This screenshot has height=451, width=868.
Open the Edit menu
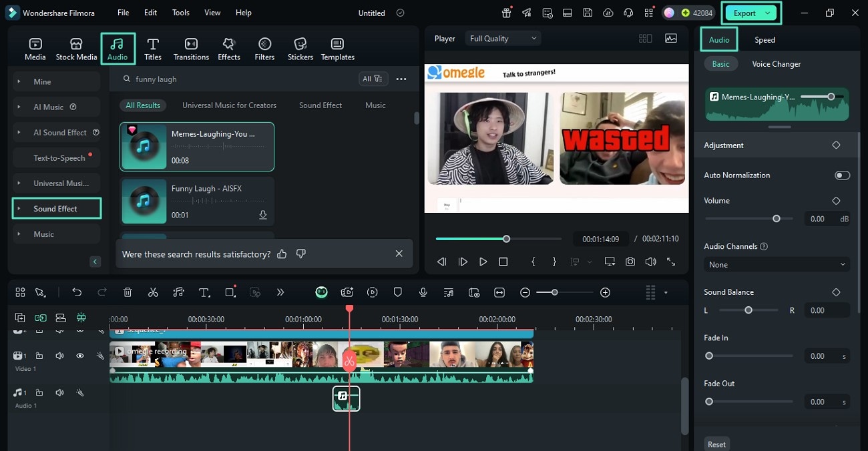[x=151, y=13]
